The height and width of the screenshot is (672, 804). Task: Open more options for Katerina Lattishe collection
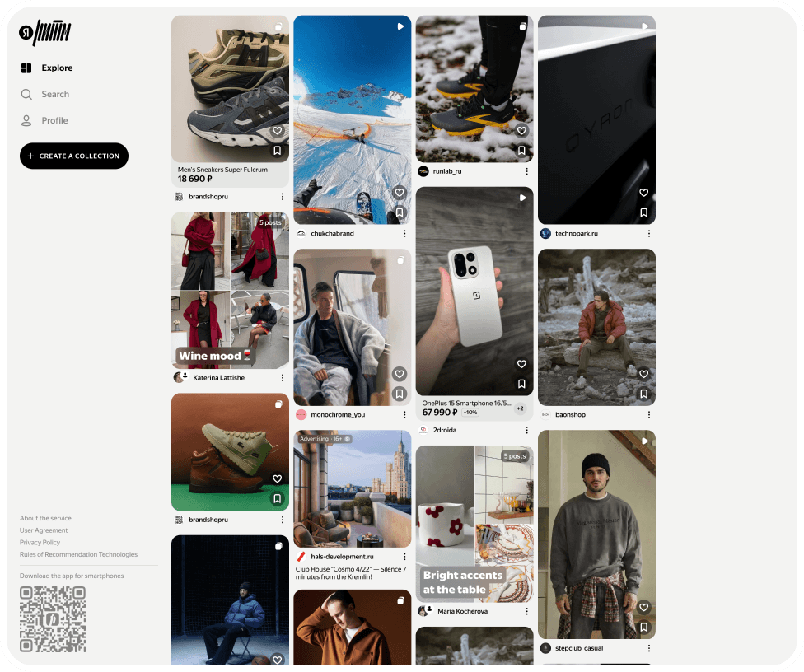[283, 378]
